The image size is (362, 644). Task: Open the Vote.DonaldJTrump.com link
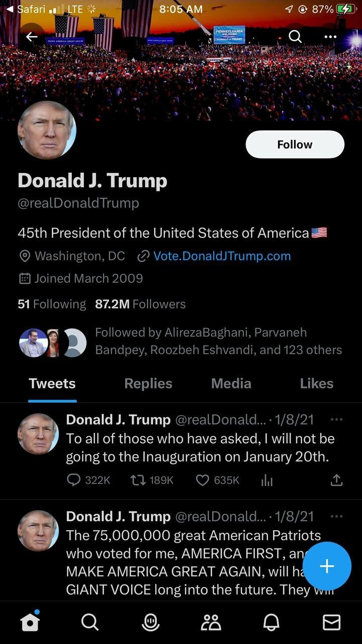222,256
